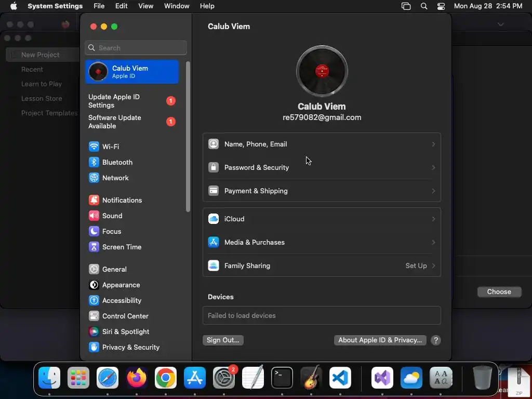This screenshot has width=532, height=399.
Task: Open the Edit menu
Action: pyautogui.click(x=121, y=6)
